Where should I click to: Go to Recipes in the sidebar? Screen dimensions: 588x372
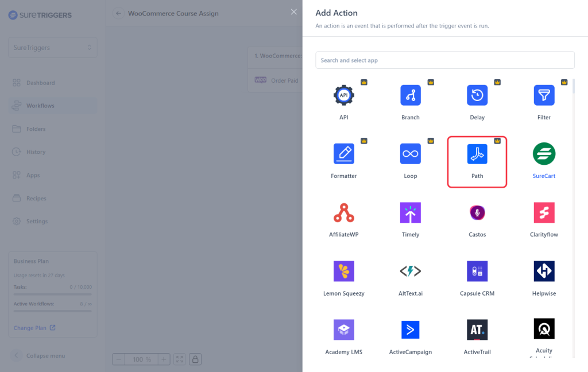point(37,199)
